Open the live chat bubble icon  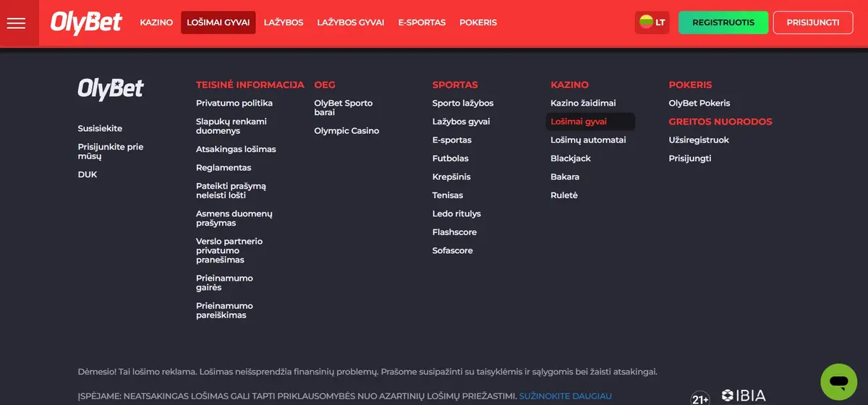(838, 382)
